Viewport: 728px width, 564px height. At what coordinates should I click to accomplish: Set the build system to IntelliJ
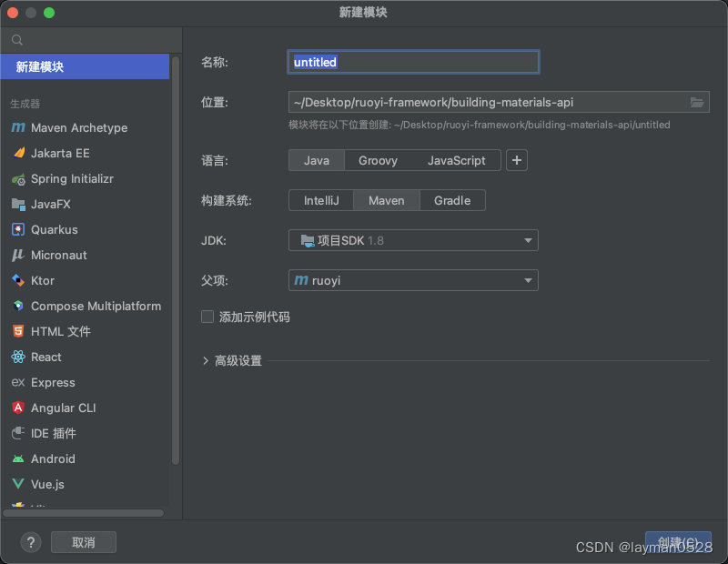coord(321,200)
